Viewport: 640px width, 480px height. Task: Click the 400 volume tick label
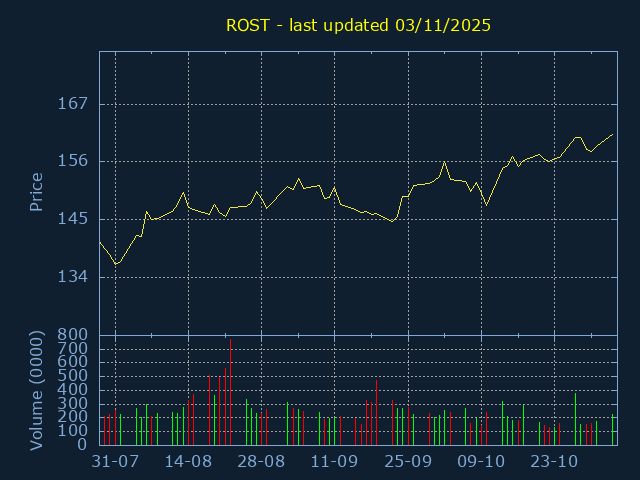(77, 390)
